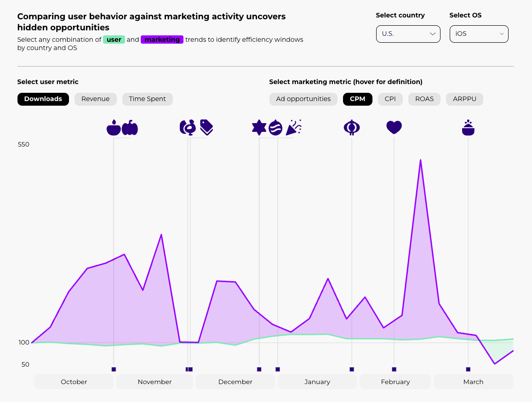
Task: Choose the Ad opportunities metric button
Action: (303, 99)
